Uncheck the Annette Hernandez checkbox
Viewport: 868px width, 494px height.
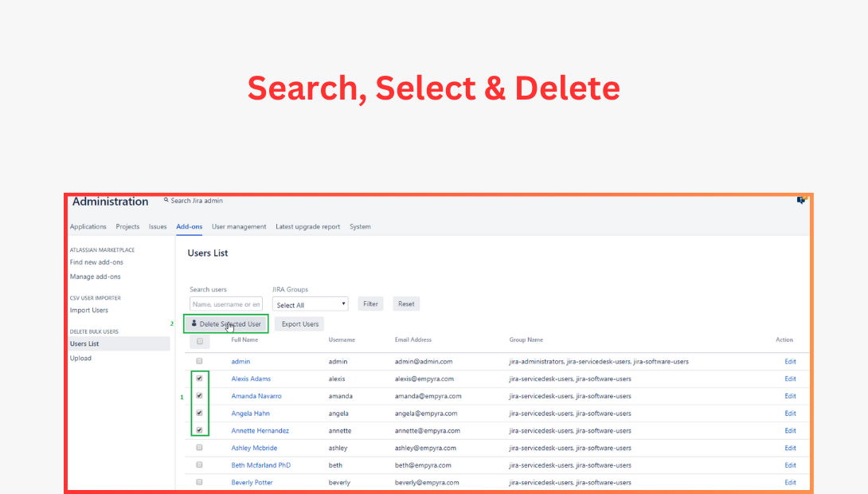199,429
